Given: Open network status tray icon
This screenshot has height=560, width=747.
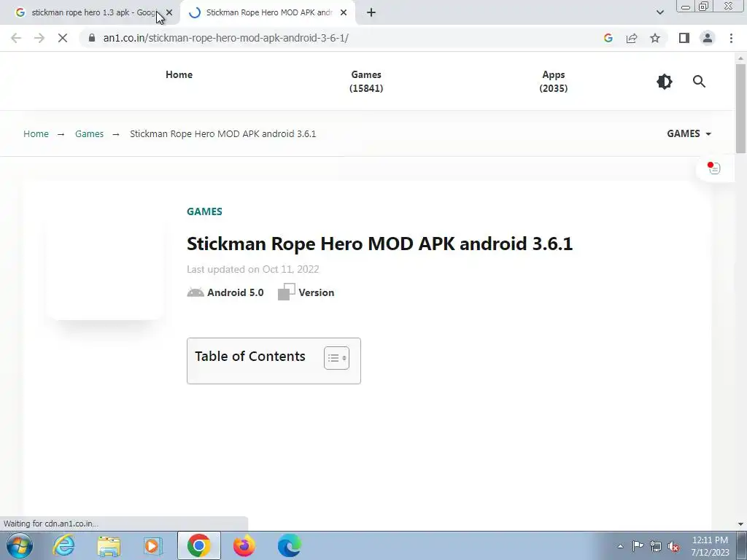Looking at the screenshot, I should coord(656,546).
